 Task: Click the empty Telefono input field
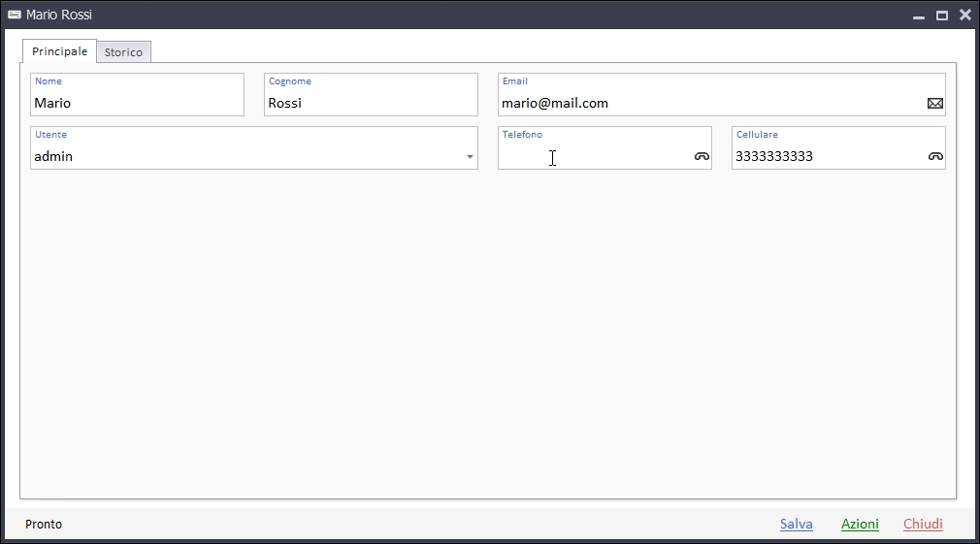(x=592, y=156)
